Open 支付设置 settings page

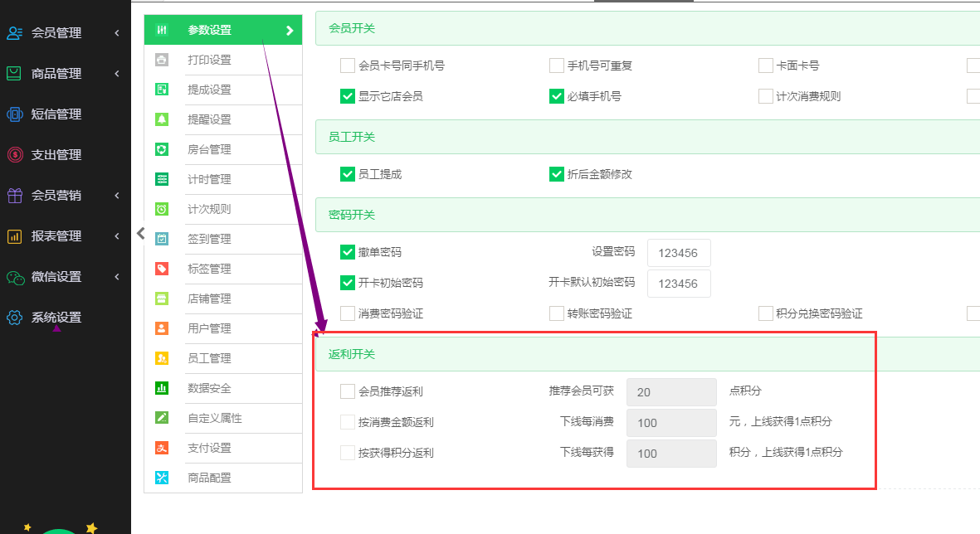point(209,448)
